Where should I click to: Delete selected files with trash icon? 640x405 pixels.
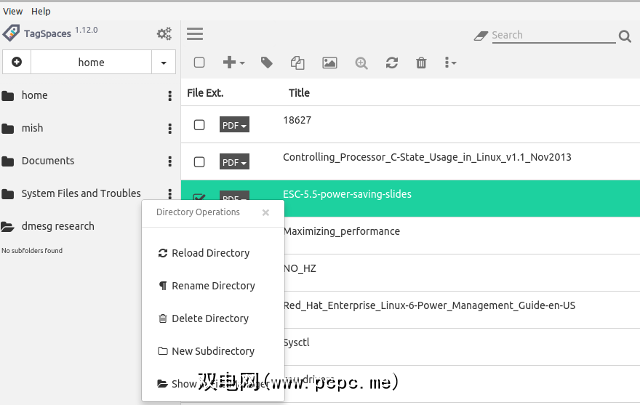(421, 62)
